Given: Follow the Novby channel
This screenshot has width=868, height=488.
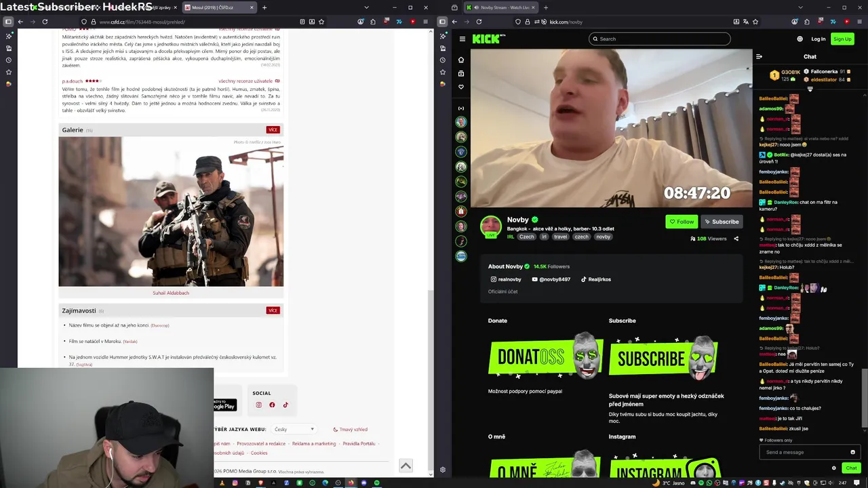Looking at the screenshot, I should (682, 222).
